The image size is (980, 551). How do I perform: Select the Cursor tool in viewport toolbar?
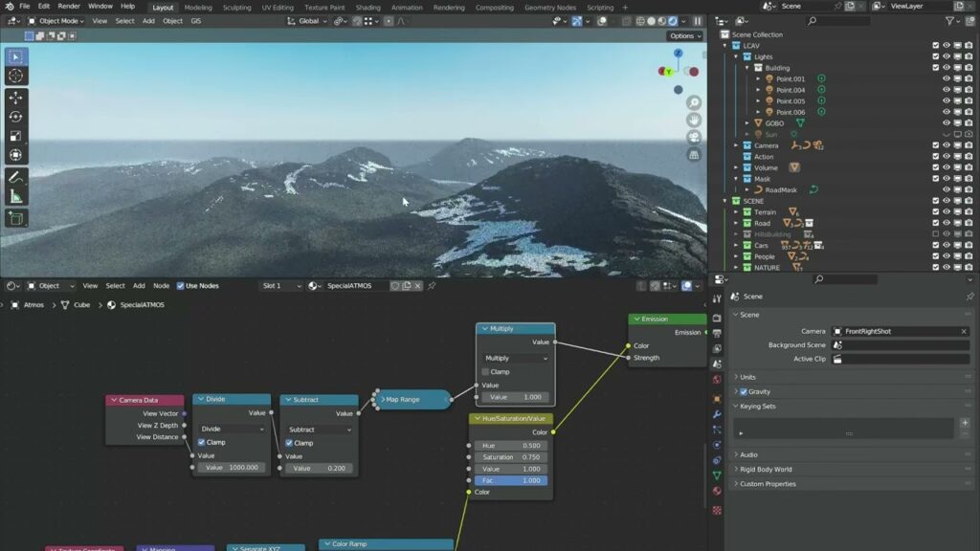[x=15, y=77]
